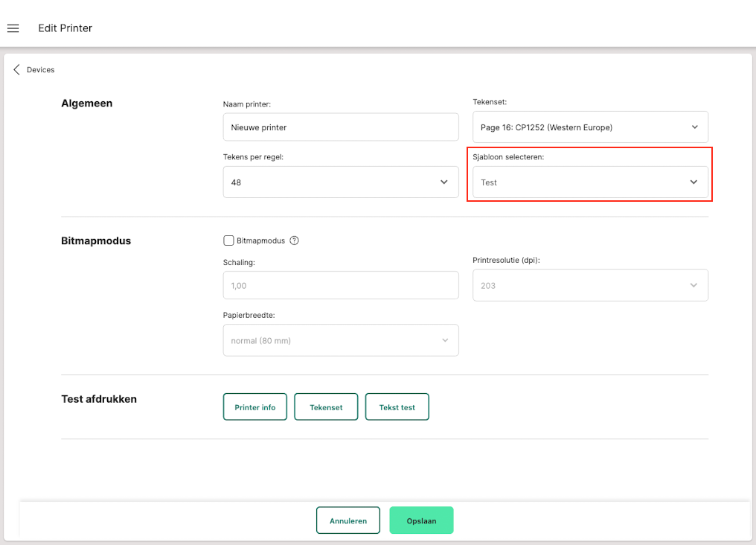This screenshot has width=756, height=545.
Task: Click the Edit Printer page title
Action: point(65,28)
